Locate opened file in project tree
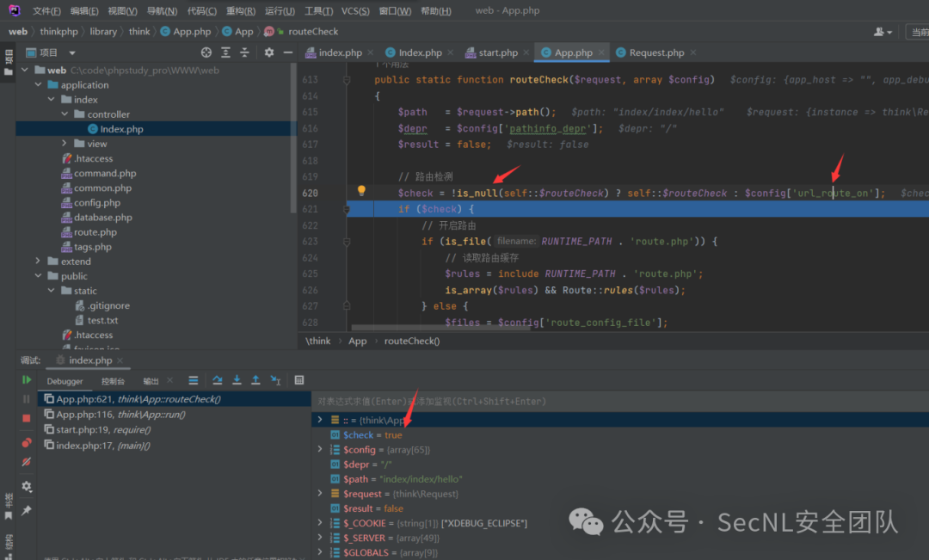The width and height of the screenshot is (929, 560). pyautogui.click(x=206, y=52)
